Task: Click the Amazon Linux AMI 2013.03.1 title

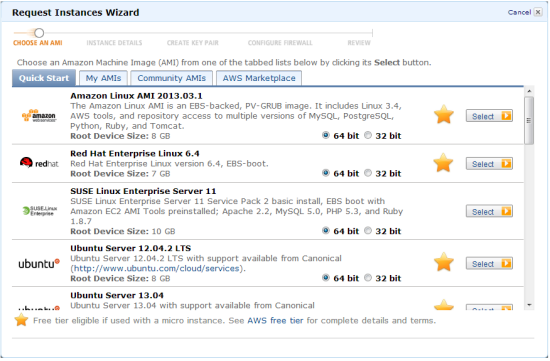Action: [x=136, y=96]
